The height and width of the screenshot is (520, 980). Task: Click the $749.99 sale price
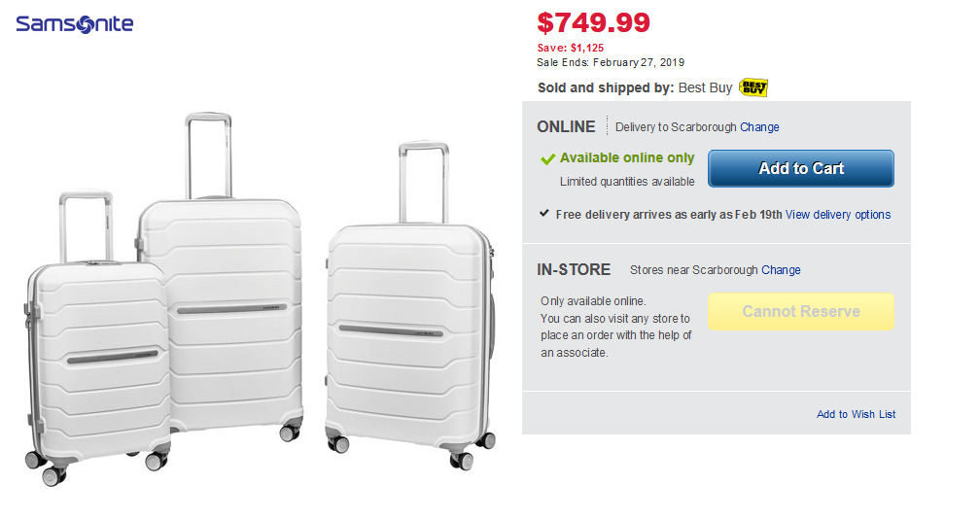coord(594,22)
